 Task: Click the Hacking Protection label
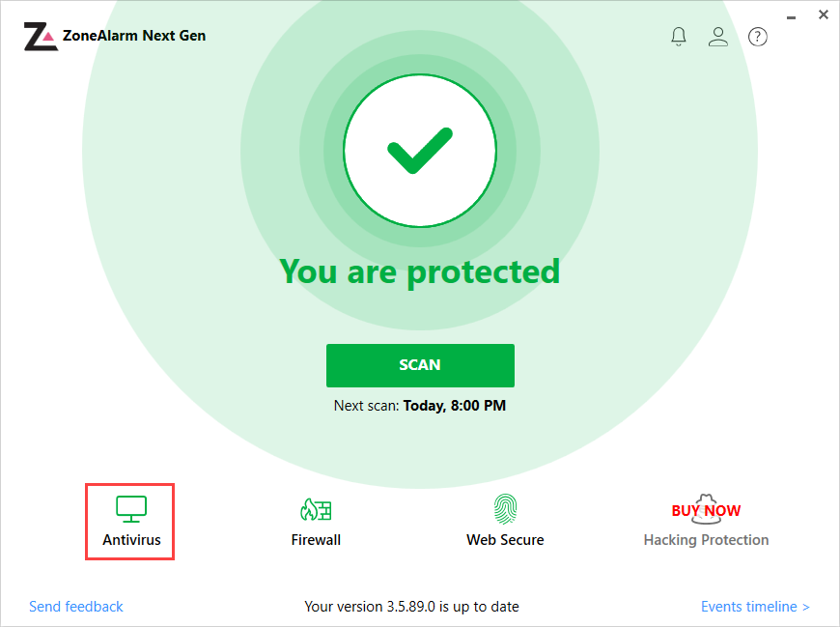coord(706,540)
